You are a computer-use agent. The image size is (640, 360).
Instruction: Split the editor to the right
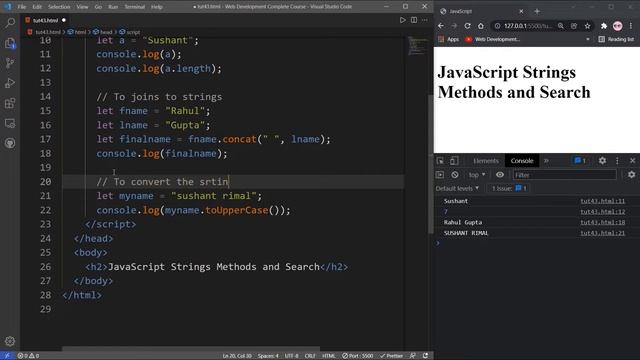pos(414,20)
